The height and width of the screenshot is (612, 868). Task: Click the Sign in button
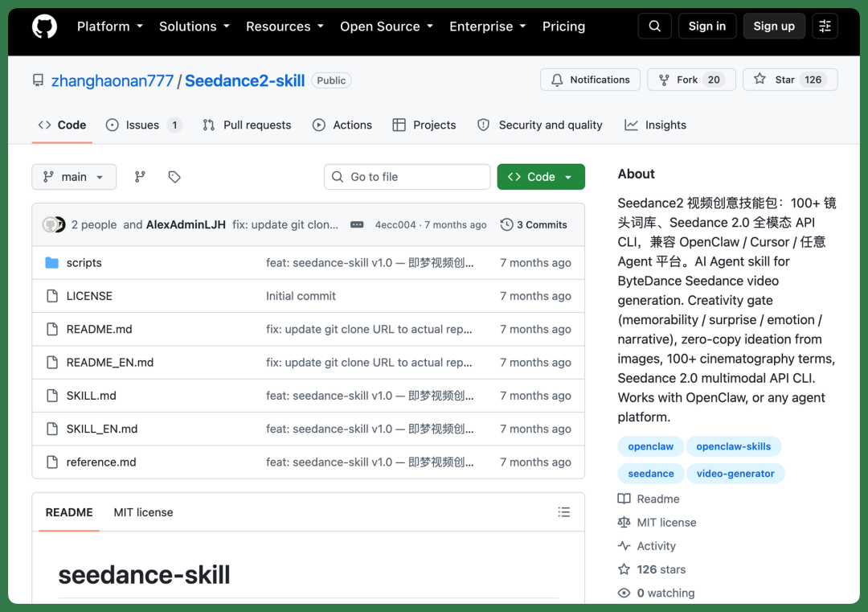(x=707, y=26)
